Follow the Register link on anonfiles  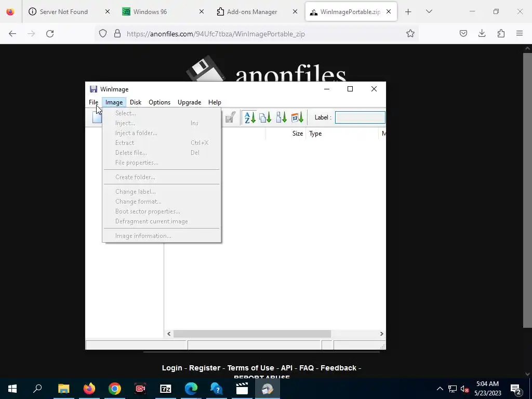205,368
